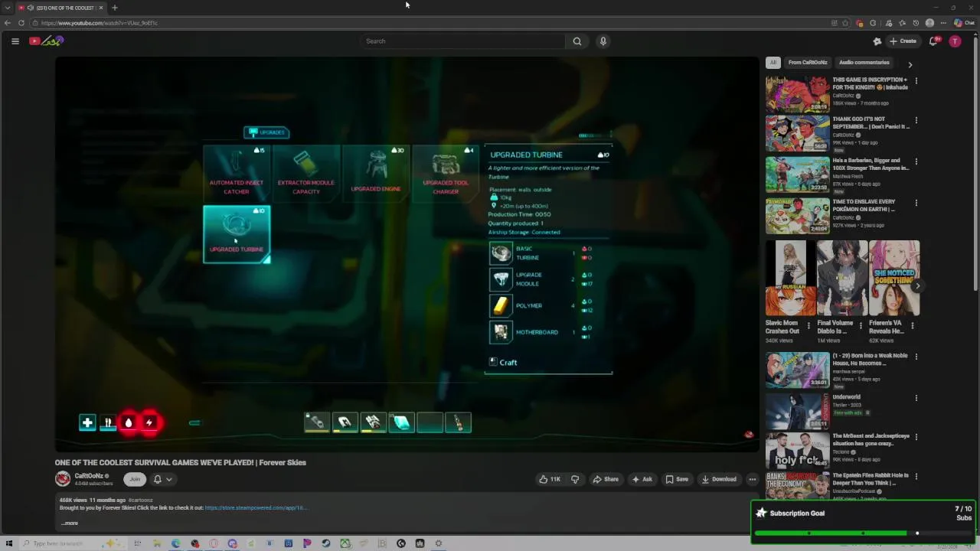Click the video player area
This screenshot has height=551, width=980.
pos(407,254)
